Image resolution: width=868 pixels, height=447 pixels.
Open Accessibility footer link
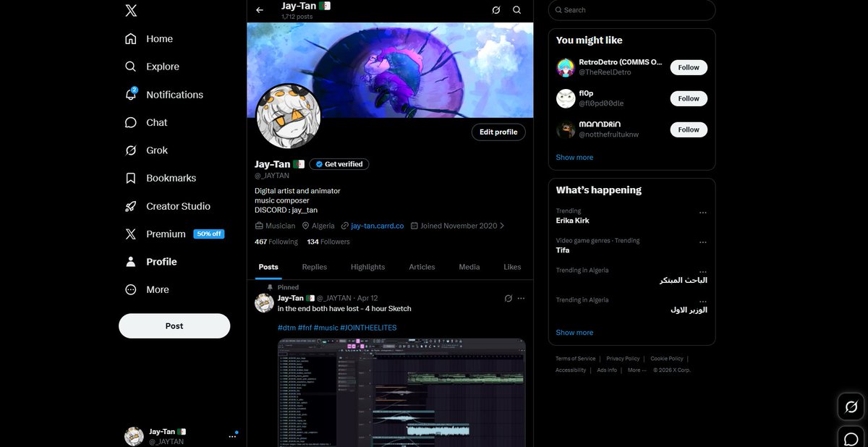coord(571,370)
